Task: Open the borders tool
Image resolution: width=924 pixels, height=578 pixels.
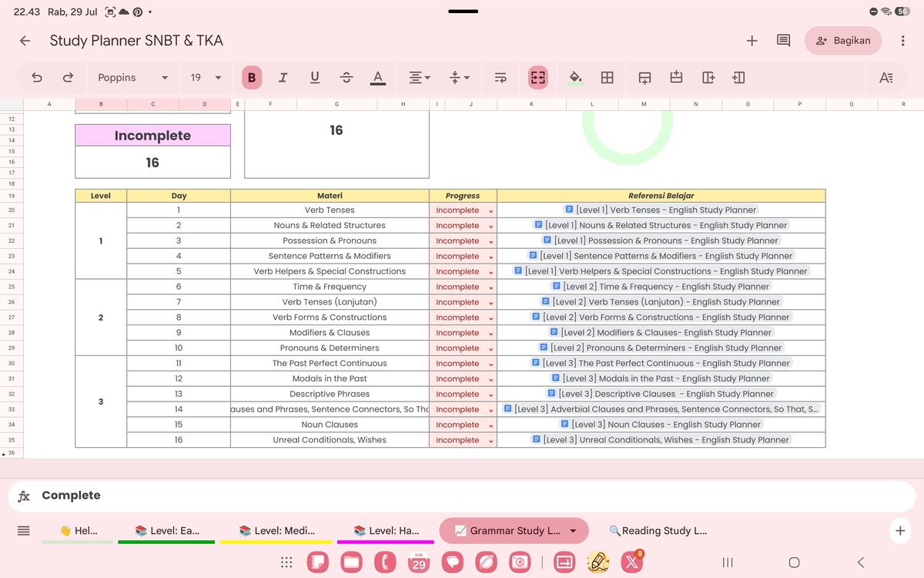Action: click(608, 77)
